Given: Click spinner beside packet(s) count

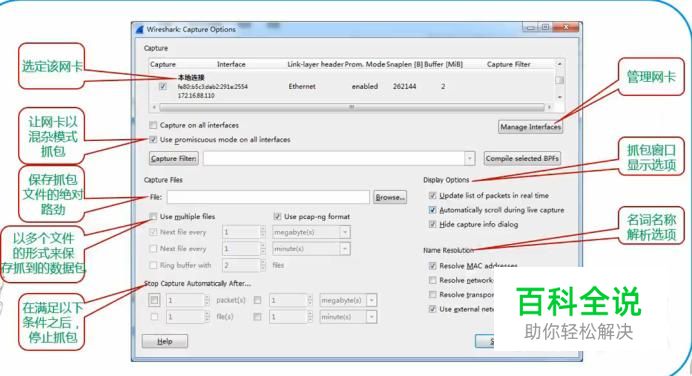Looking at the screenshot, I should (x=207, y=301).
